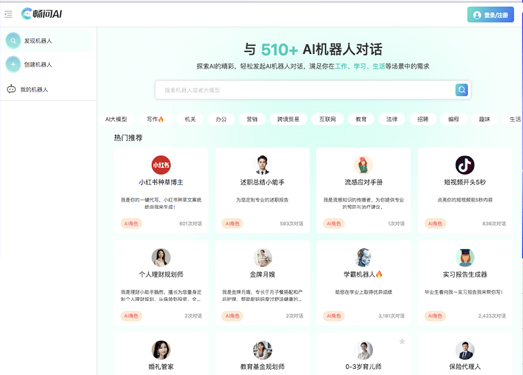
Task: Open the 短视频开头5秒 robot title
Action: pos(465,182)
